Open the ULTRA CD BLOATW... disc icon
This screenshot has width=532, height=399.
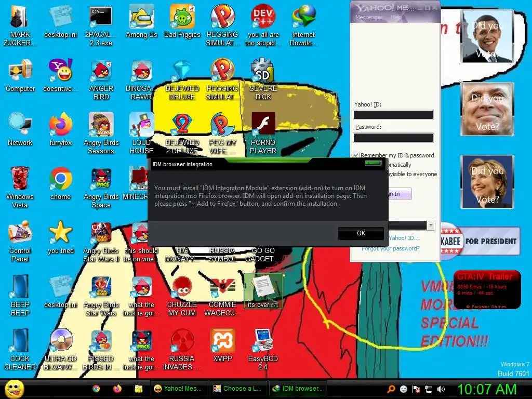pyautogui.click(x=60, y=350)
